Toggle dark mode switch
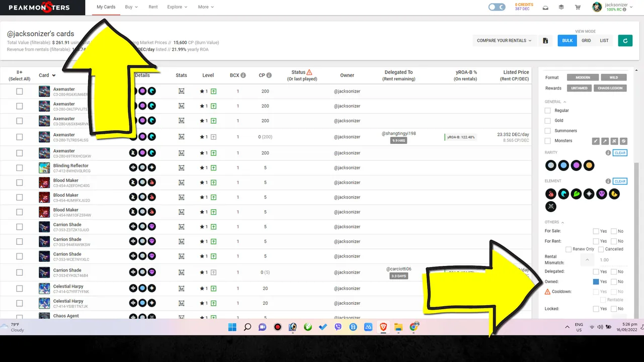The width and height of the screenshot is (644, 362). pyautogui.click(x=497, y=7)
